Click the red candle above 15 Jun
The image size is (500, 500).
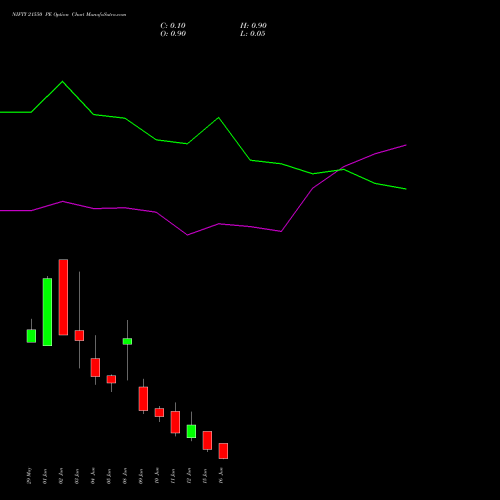[x=207, y=440]
